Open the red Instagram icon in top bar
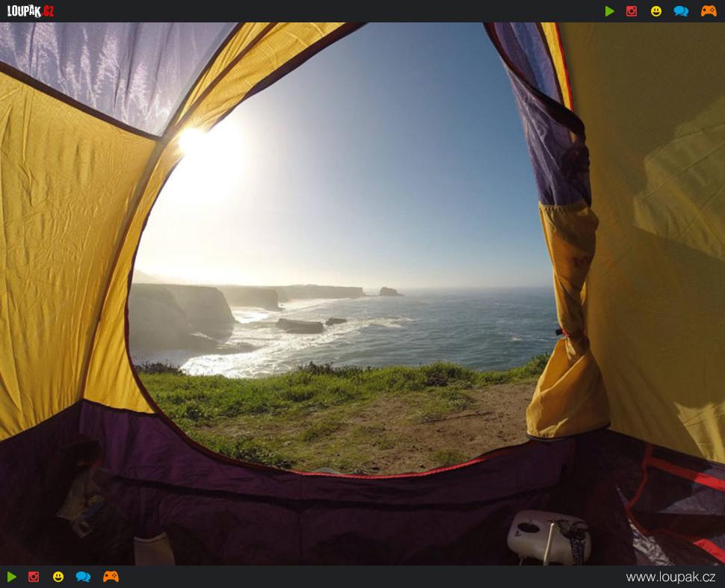The width and height of the screenshot is (725, 588). 632,11
